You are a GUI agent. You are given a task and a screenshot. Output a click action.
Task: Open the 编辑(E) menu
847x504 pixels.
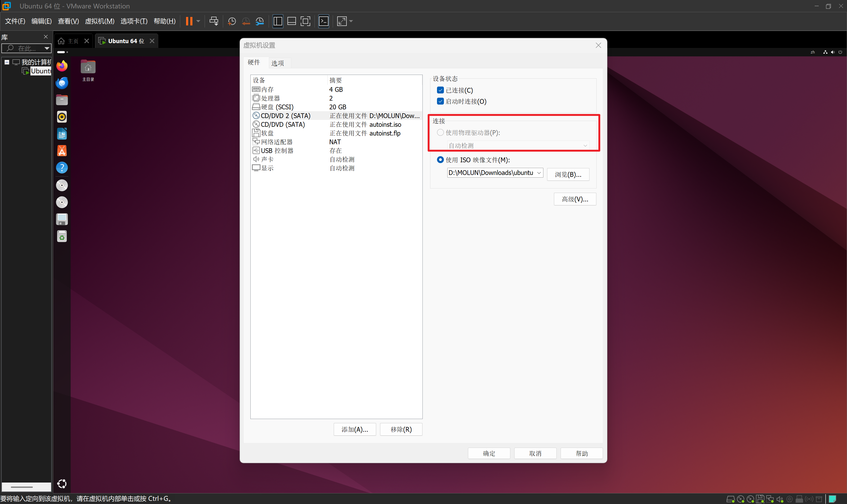(42, 21)
